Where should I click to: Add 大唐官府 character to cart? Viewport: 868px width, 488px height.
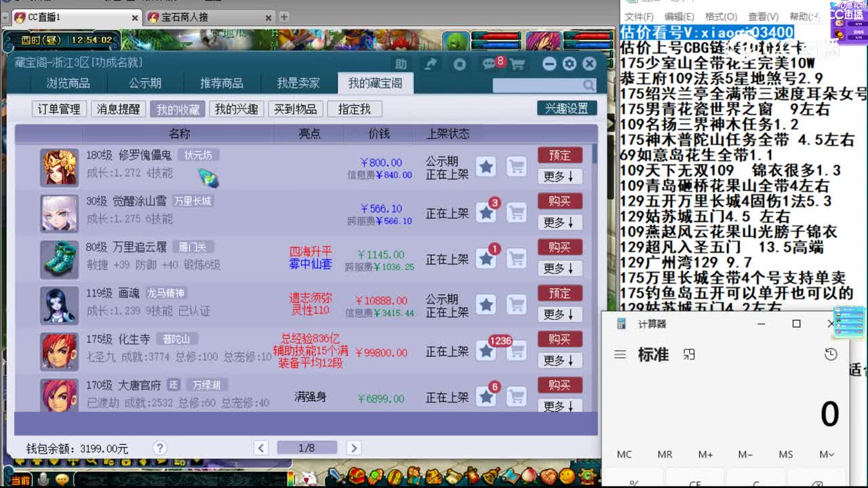[x=517, y=396]
